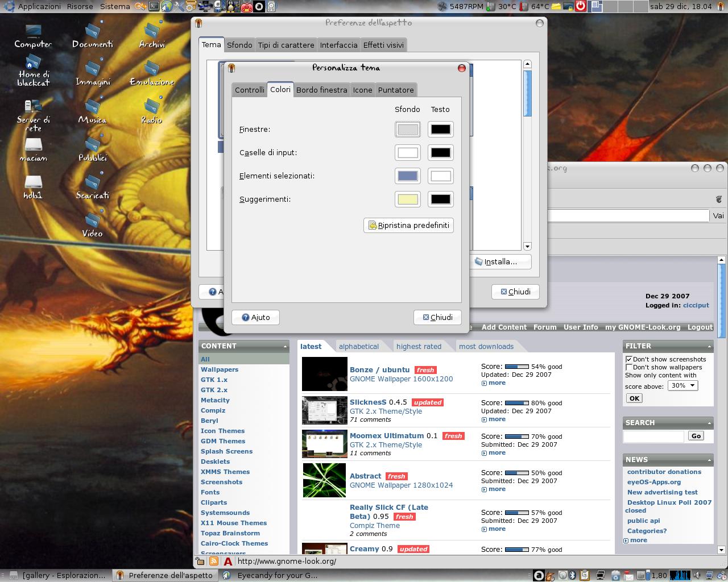
Task: Open the Musica folder icon
Action: coord(93,112)
